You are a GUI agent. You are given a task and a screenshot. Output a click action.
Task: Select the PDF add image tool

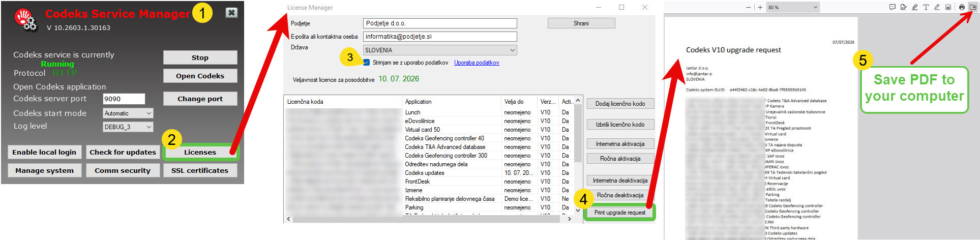point(948,7)
